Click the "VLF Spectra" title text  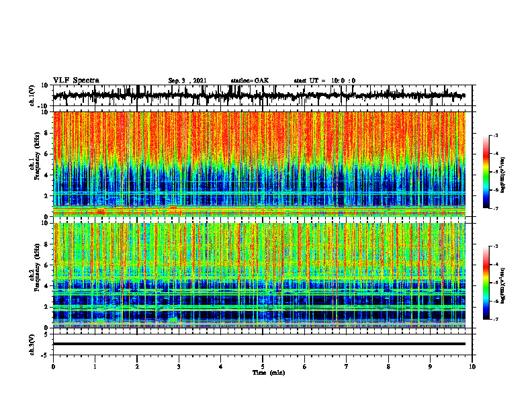[x=76, y=80]
